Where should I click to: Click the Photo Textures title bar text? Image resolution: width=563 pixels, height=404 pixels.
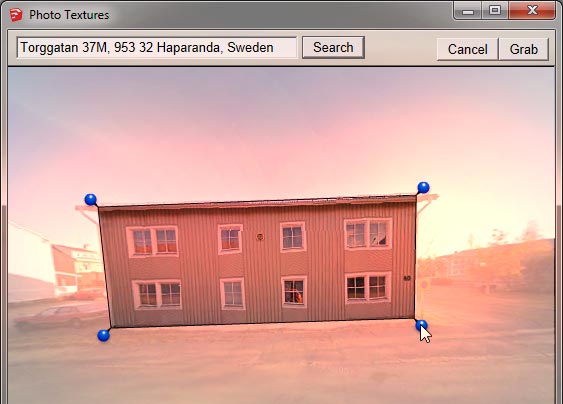(x=69, y=15)
